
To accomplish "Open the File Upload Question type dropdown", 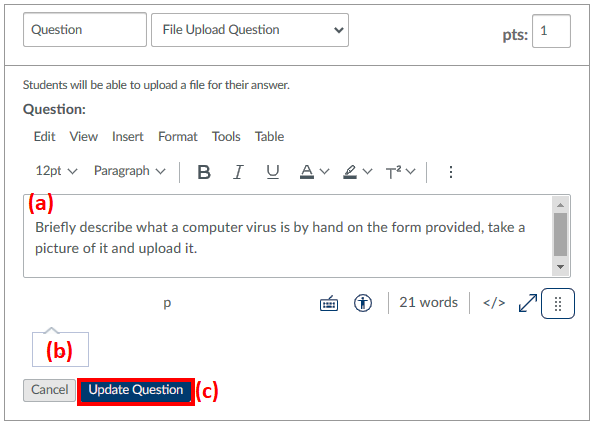I will pyautogui.click(x=250, y=30).
